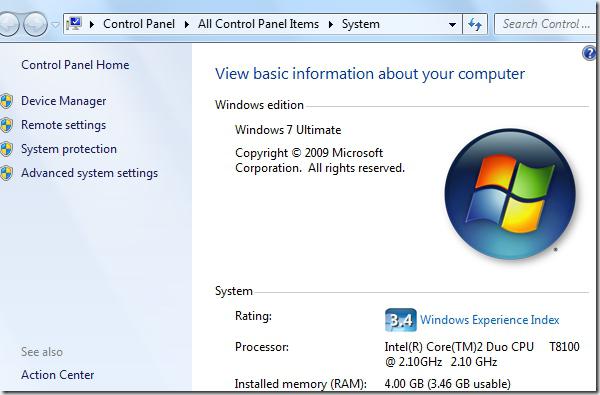Expand the arrow after Control Panel breadcrumb
The image size is (600, 395).
click(187, 24)
